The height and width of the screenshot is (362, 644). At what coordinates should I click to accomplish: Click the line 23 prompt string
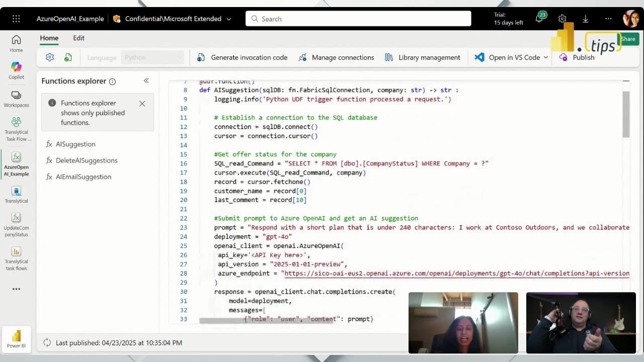[438, 227]
